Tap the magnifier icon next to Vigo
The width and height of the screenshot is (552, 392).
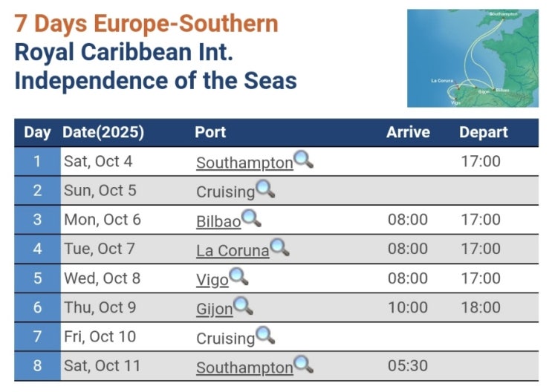coord(238,277)
